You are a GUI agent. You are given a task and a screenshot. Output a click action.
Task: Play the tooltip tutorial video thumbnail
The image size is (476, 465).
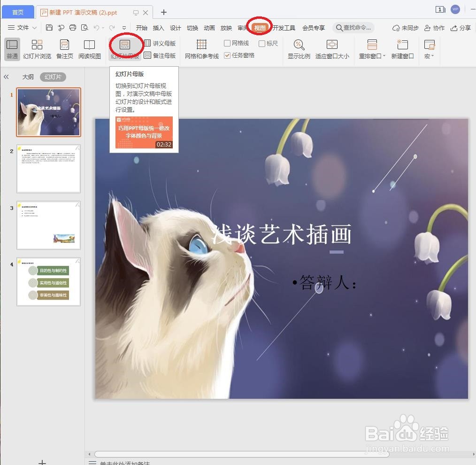point(144,132)
